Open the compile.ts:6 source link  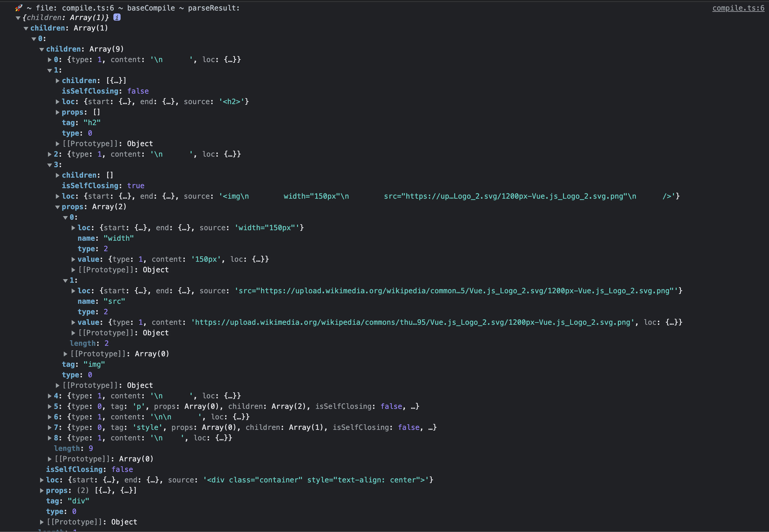(x=738, y=8)
